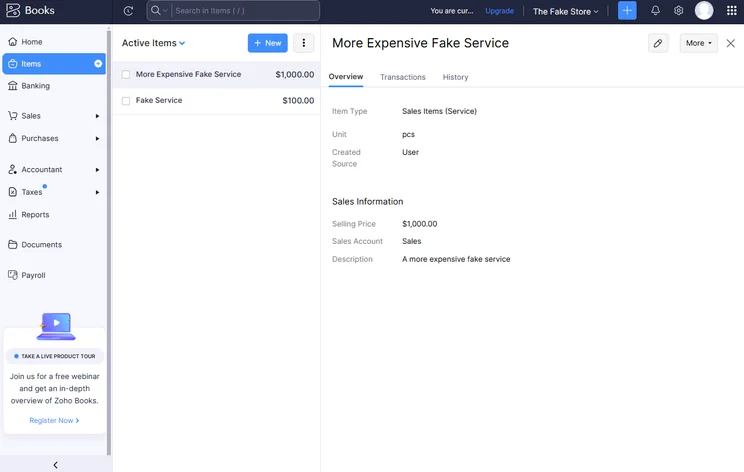
Task: Focus the Search in Items field
Action: click(244, 10)
